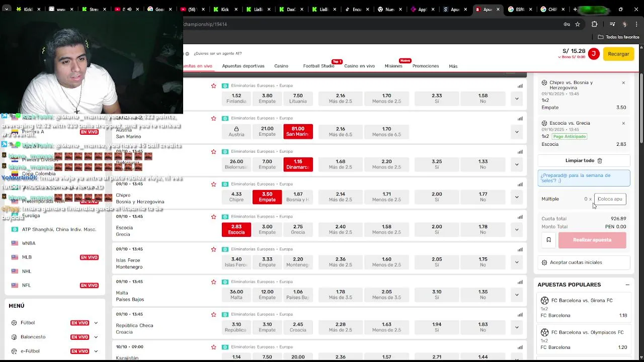
Task: Favorite the Austria vs San Marino star
Action: pyautogui.click(x=213, y=119)
